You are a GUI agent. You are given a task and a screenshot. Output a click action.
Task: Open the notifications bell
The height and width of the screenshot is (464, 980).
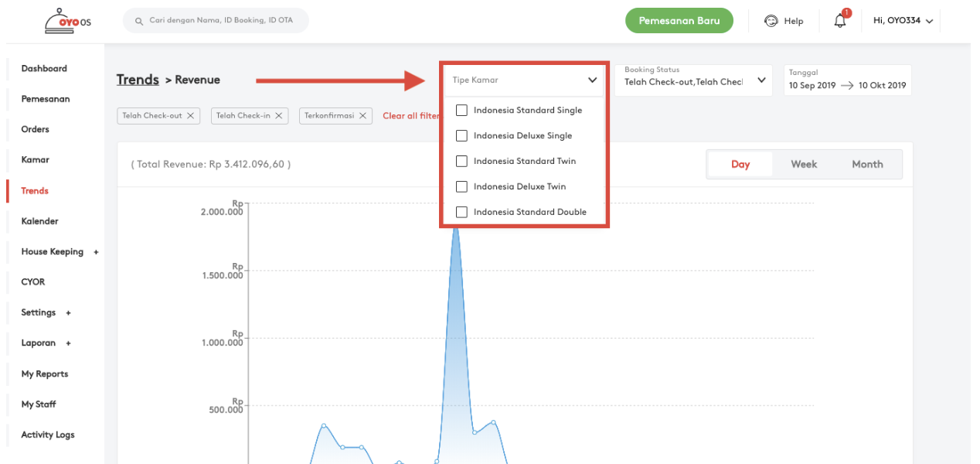(841, 20)
